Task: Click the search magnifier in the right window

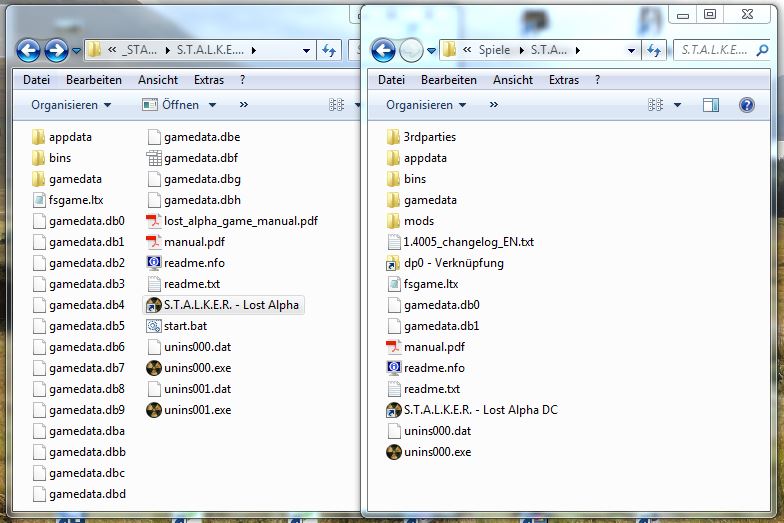Action: pyautogui.click(x=762, y=50)
